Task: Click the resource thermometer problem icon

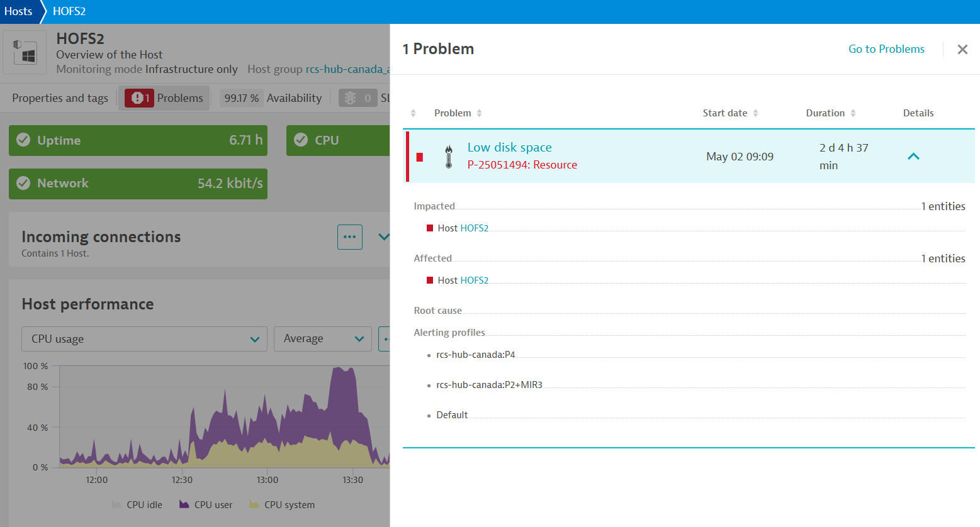Action: tap(449, 157)
